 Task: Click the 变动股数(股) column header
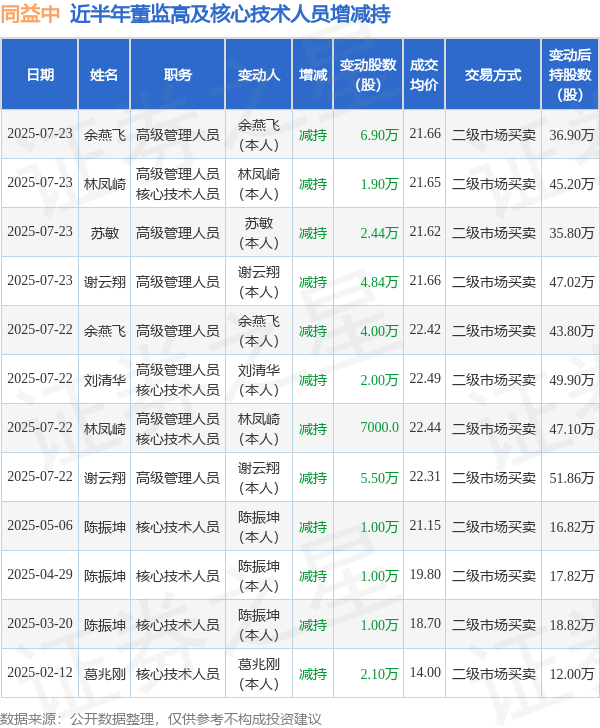(x=368, y=75)
